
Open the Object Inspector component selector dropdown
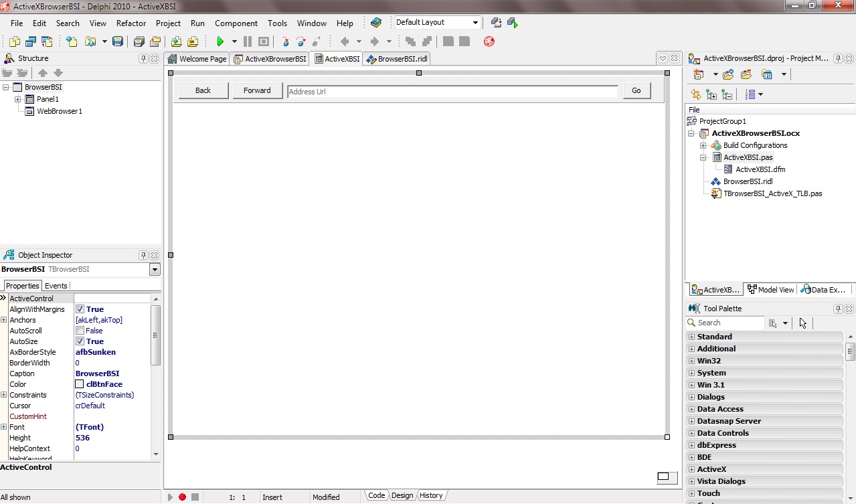click(x=155, y=269)
